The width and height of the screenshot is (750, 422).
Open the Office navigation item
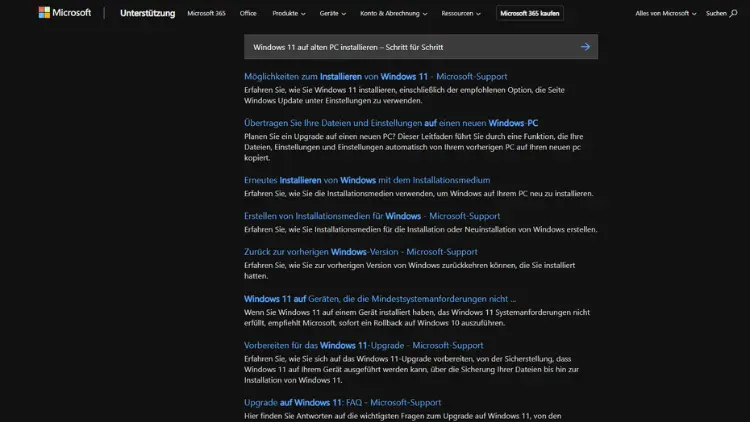(x=248, y=13)
